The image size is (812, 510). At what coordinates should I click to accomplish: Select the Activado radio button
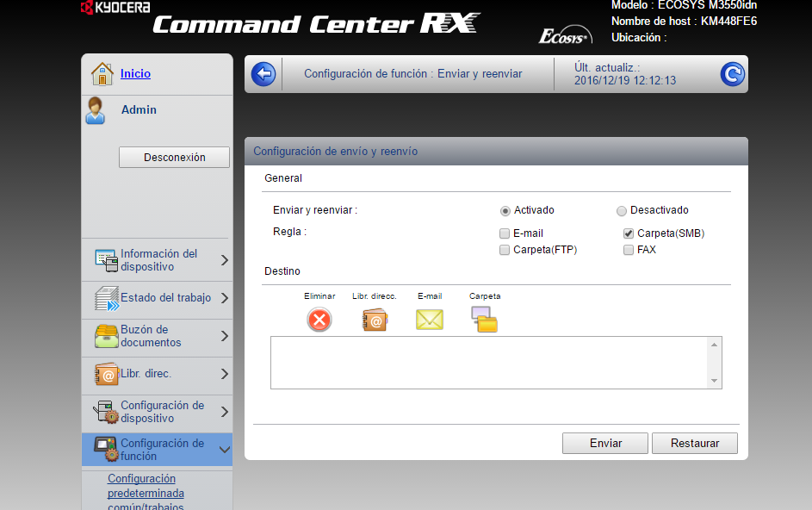coord(505,211)
